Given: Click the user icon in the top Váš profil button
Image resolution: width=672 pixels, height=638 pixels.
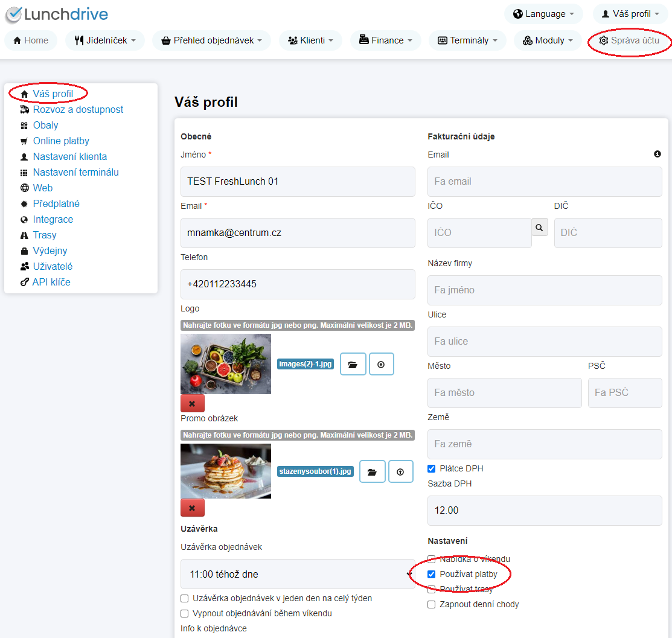Looking at the screenshot, I should 606,14.
